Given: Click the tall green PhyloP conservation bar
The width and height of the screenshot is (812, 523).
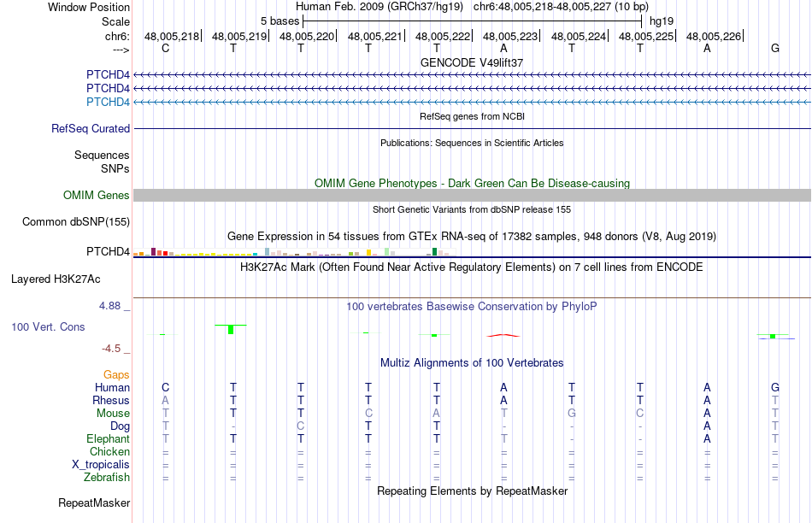Looking at the screenshot, I should coord(231,329).
